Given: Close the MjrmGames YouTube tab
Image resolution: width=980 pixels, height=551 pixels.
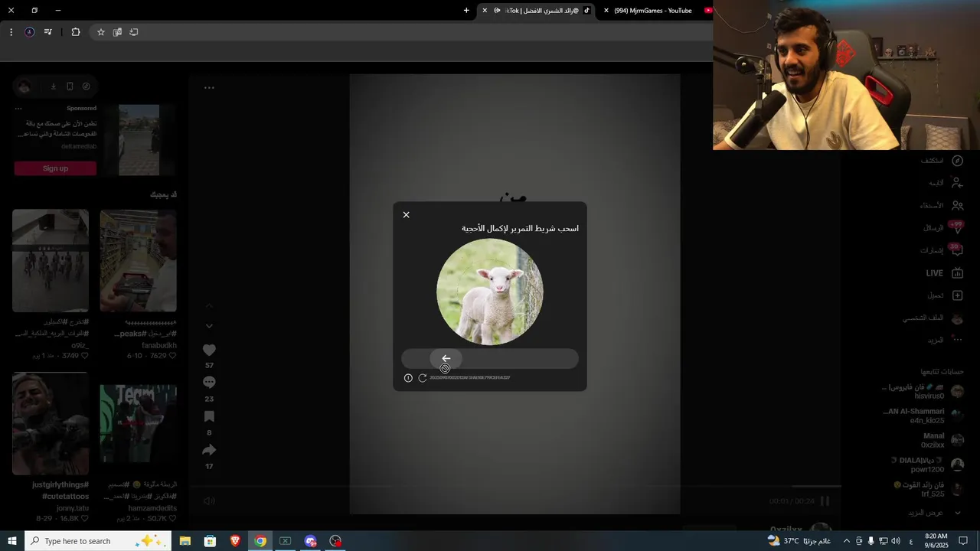Looking at the screenshot, I should (x=606, y=11).
